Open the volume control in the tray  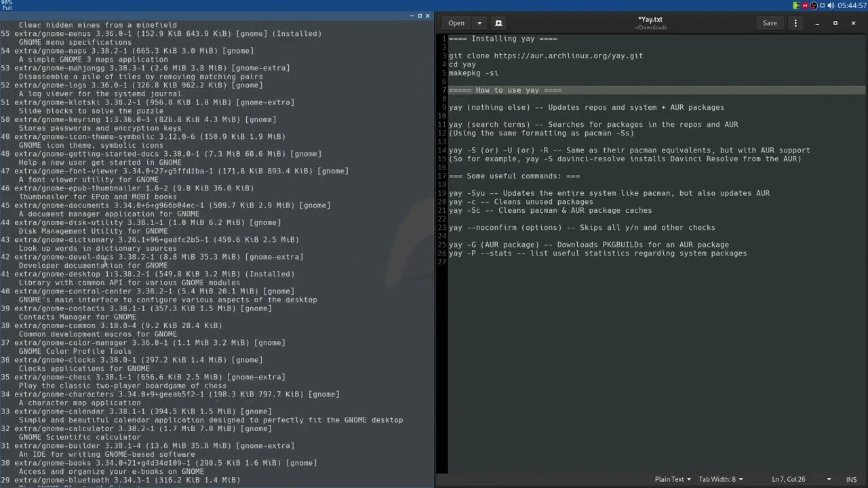tap(831, 5)
